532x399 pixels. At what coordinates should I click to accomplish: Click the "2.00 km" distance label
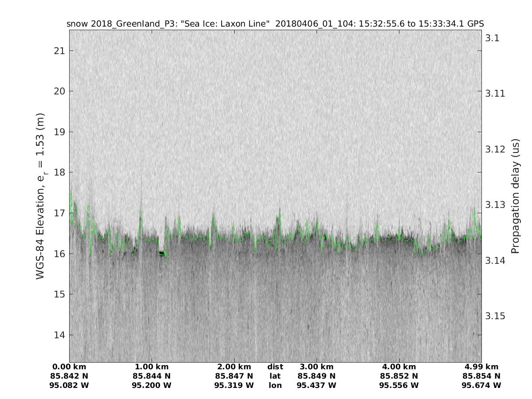pyautogui.click(x=234, y=367)
